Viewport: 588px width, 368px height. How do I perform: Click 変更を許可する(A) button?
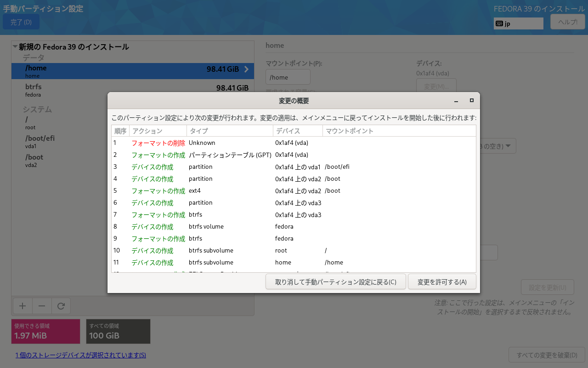click(442, 282)
